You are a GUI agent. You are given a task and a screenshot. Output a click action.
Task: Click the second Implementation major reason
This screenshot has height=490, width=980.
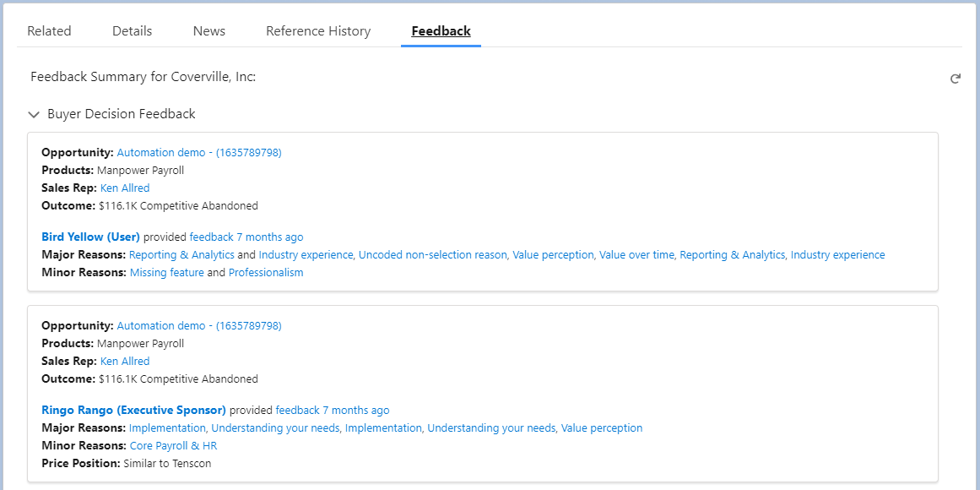click(383, 428)
